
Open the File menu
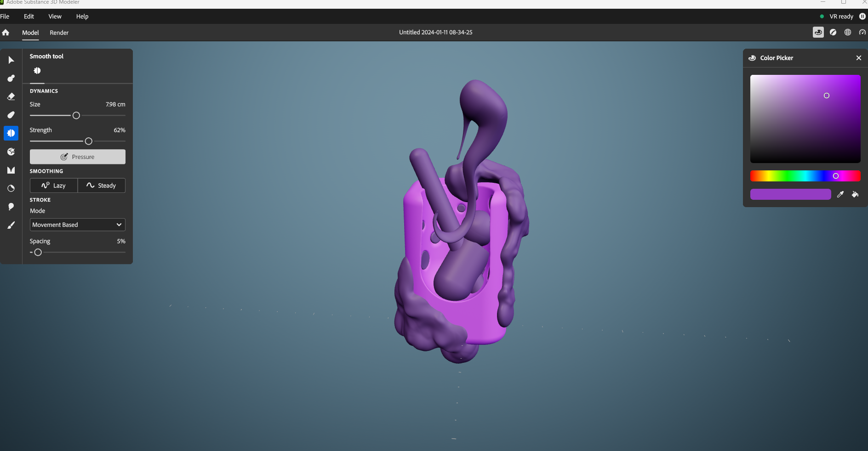coord(5,17)
